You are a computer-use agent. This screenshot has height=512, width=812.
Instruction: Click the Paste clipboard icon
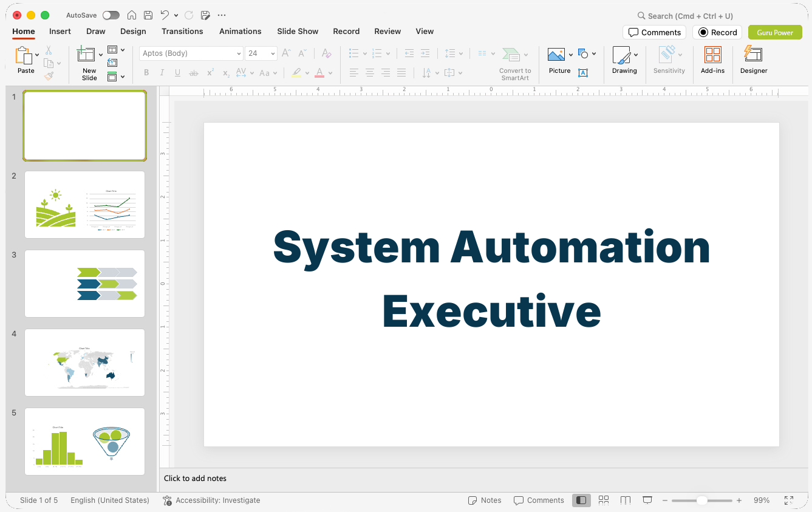pos(24,55)
